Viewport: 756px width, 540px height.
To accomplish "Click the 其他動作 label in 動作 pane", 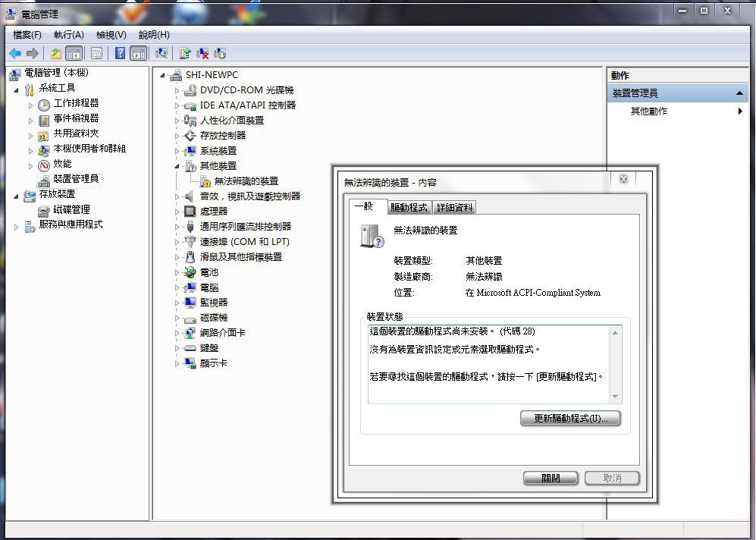I will (x=649, y=111).
